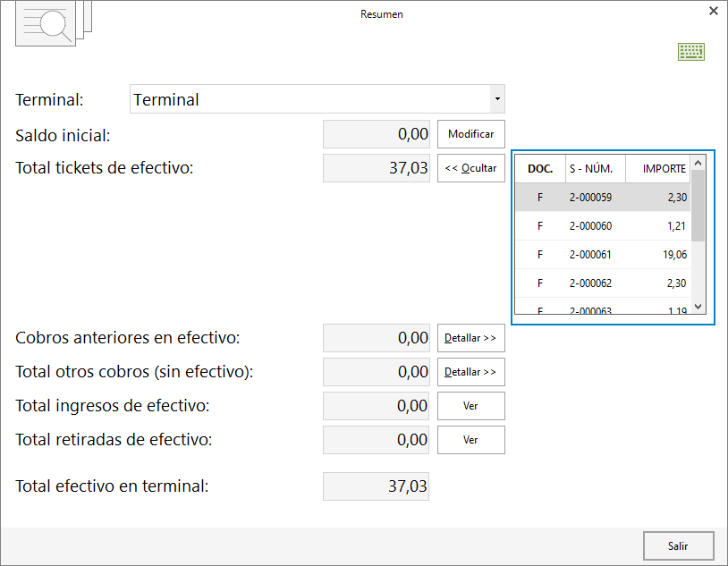The height and width of the screenshot is (566, 728).
Task: Select ticket row 2-000059
Action: [603, 198]
